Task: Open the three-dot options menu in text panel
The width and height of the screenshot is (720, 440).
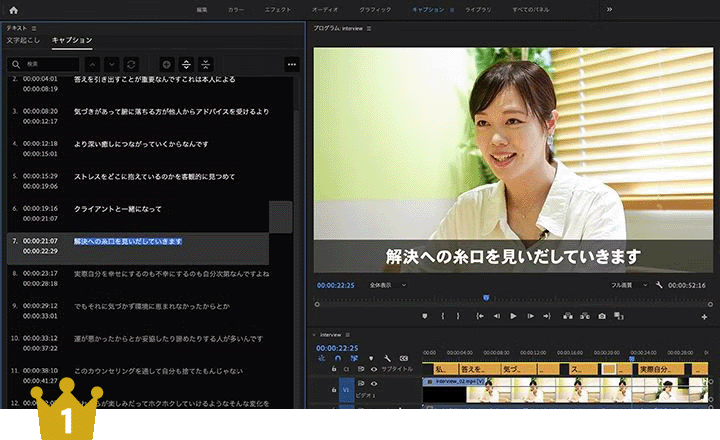Action: pos(292,64)
